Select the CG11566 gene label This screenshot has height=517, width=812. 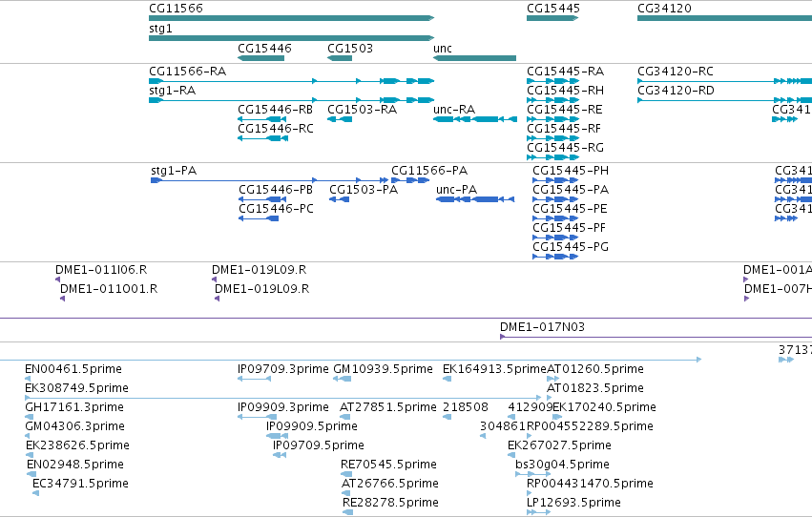(x=177, y=9)
